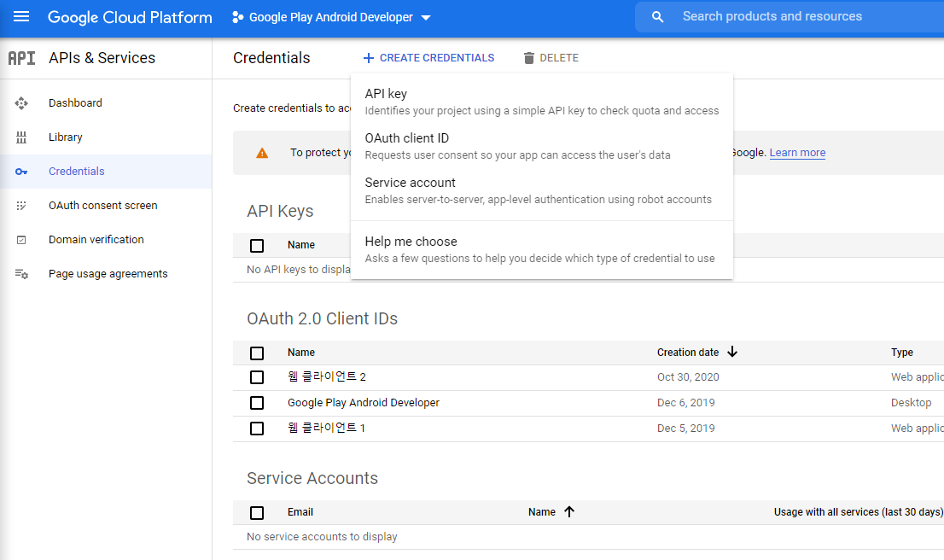
Task: Select Help me choose option
Action: [542, 249]
